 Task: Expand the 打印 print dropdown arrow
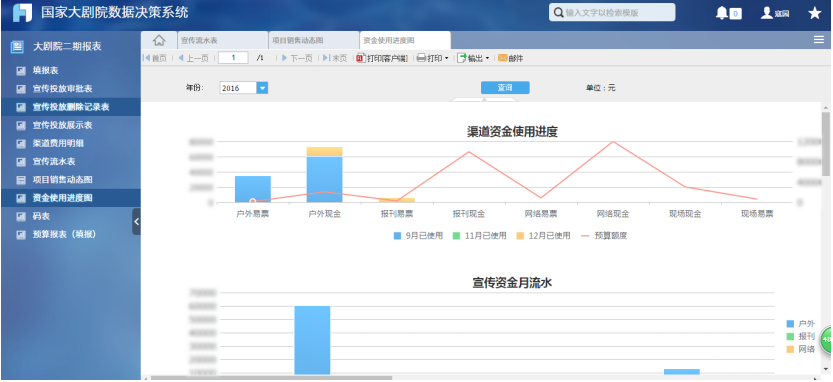pos(446,58)
